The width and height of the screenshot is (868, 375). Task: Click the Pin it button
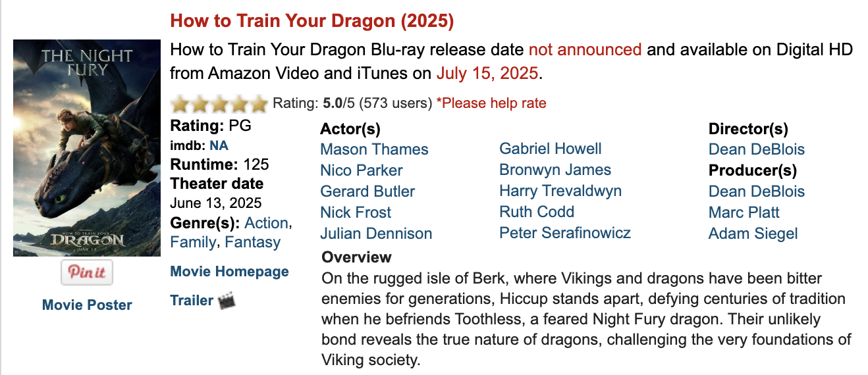(87, 272)
